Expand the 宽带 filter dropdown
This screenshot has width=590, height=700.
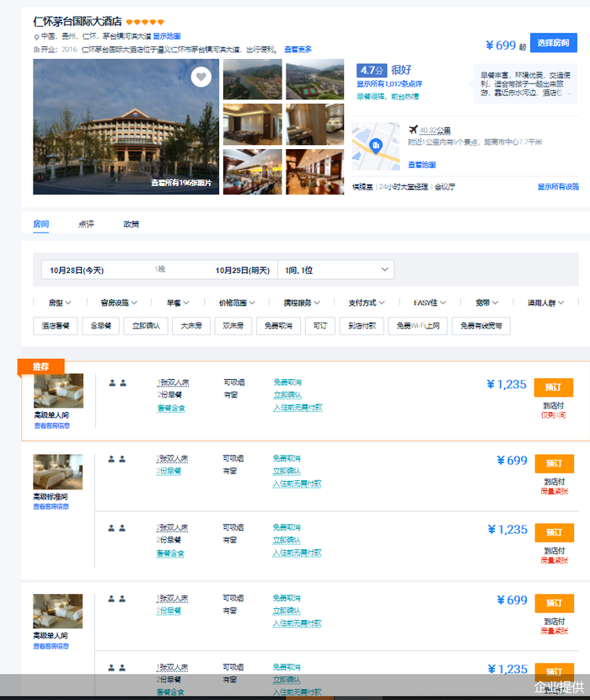click(487, 302)
